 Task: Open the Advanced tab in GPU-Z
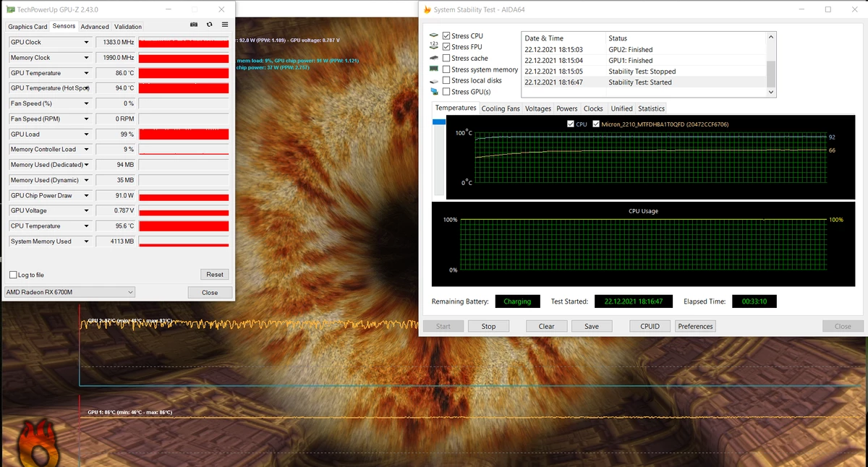click(95, 26)
